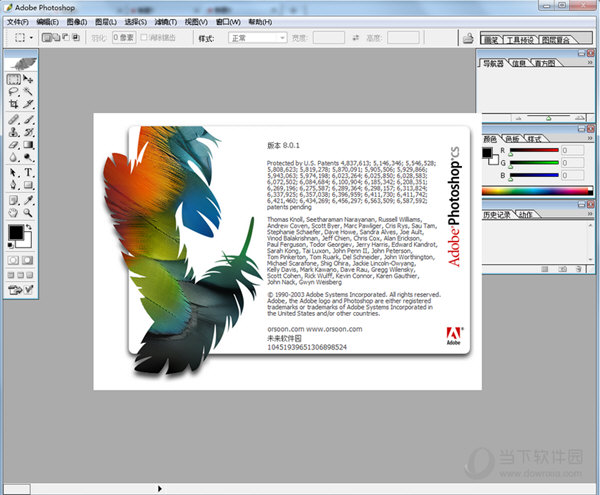
Task: Open the 画笔 tab in palette well
Action: pos(491,40)
